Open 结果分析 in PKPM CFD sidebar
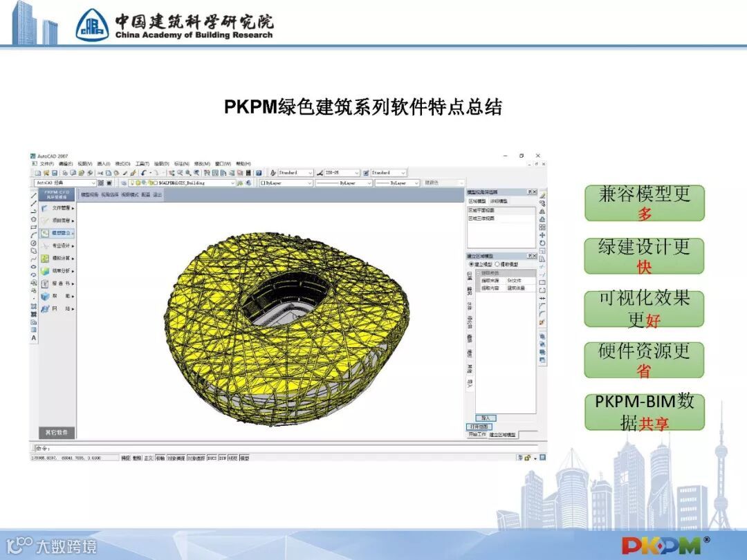This screenshot has width=747, height=560. pyautogui.click(x=57, y=270)
